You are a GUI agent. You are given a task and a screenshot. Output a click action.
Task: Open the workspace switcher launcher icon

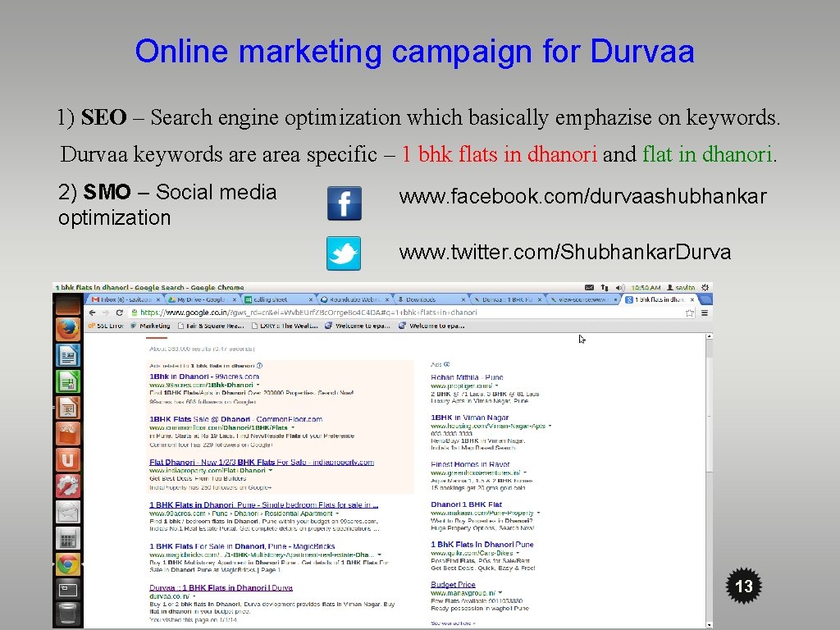pyautogui.click(x=68, y=591)
